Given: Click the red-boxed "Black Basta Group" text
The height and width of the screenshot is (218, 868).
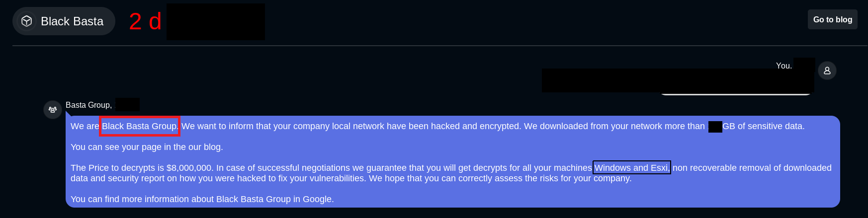Looking at the screenshot, I should [x=139, y=126].
